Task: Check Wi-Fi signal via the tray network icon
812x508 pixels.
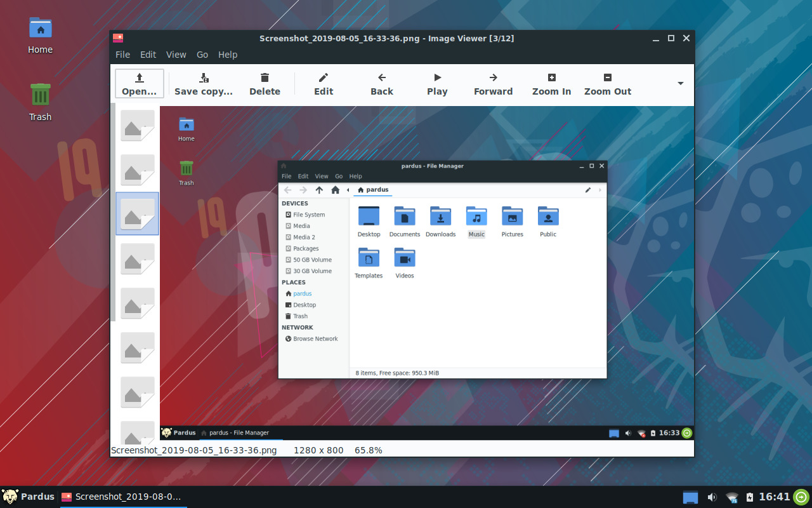Action: (x=731, y=497)
